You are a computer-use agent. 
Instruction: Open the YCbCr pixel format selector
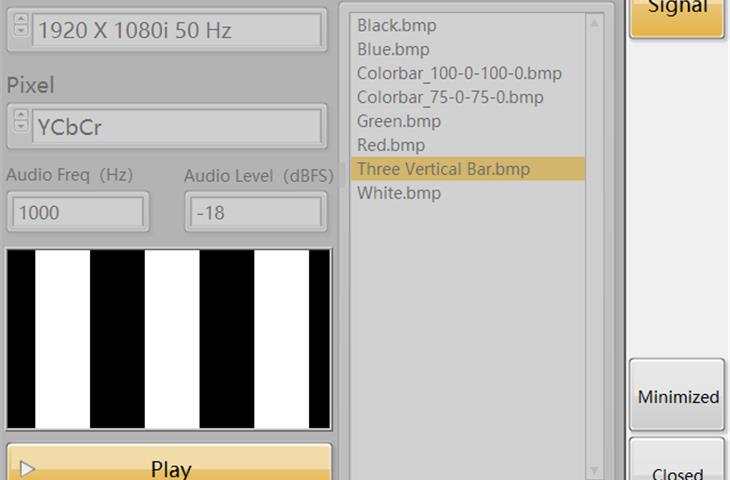[177, 126]
